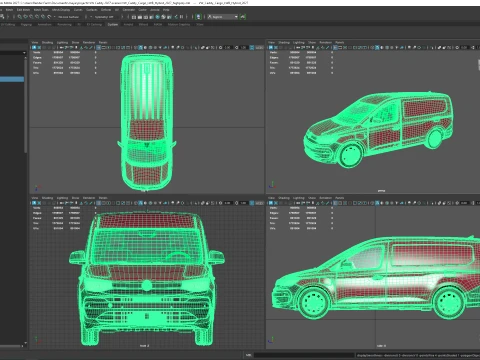
Task: Switch to the Motion Graphics shelf tab
Action: point(179,24)
